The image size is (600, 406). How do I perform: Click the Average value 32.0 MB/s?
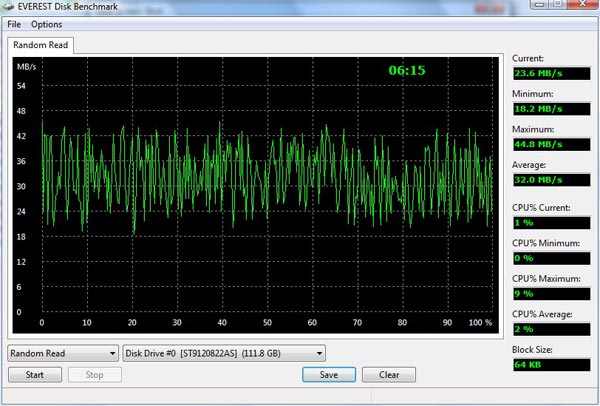point(551,180)
